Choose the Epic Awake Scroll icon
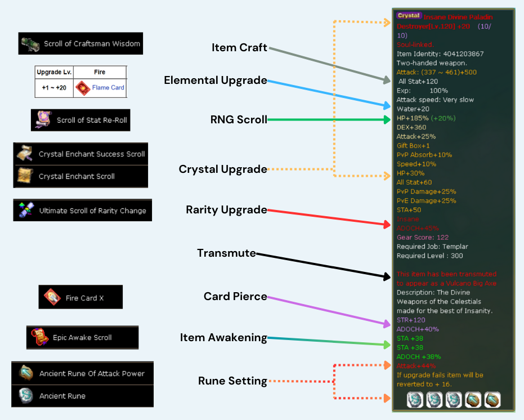Viewport: 524px width, 420px height. [x=40, y=337]
